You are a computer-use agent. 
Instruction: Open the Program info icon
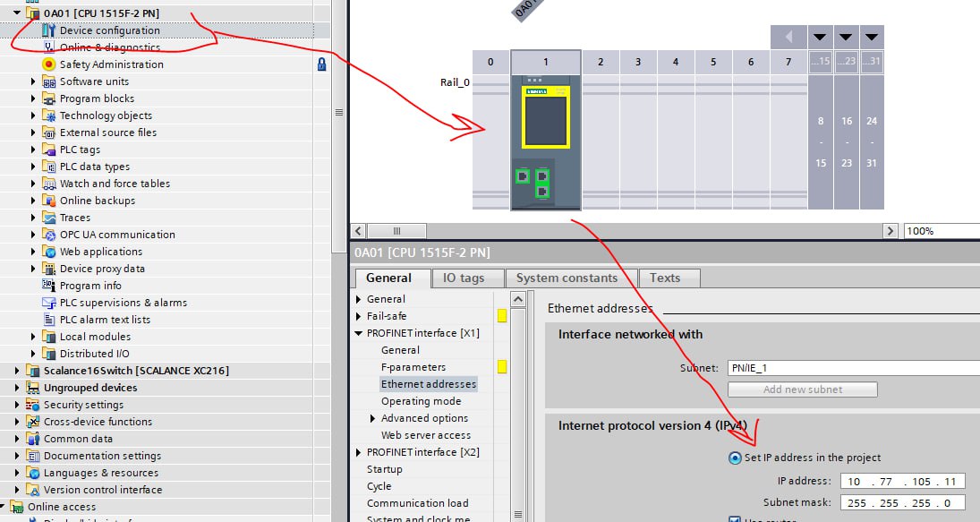[48, 285]
